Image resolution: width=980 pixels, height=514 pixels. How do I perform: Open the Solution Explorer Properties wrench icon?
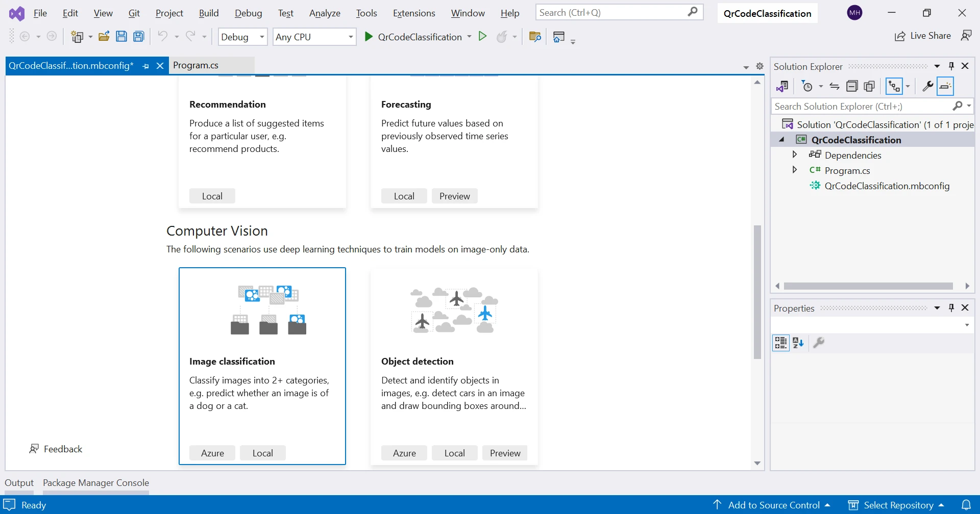pyautogui.click(x=927, y=86)
